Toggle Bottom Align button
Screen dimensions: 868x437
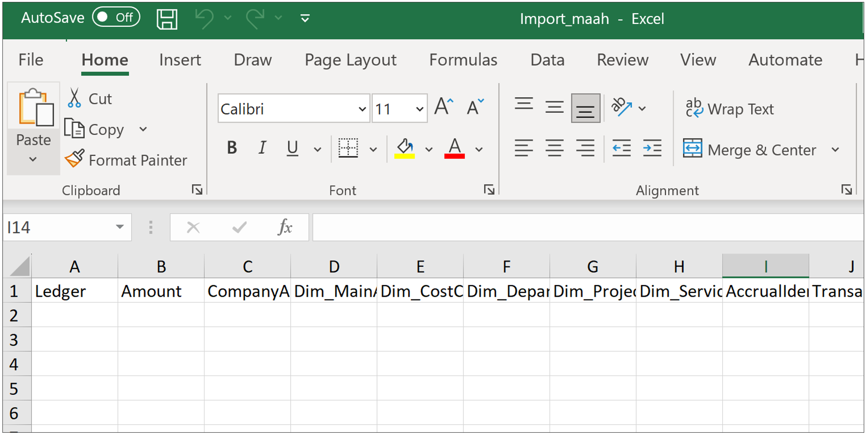tap(585, 108)
